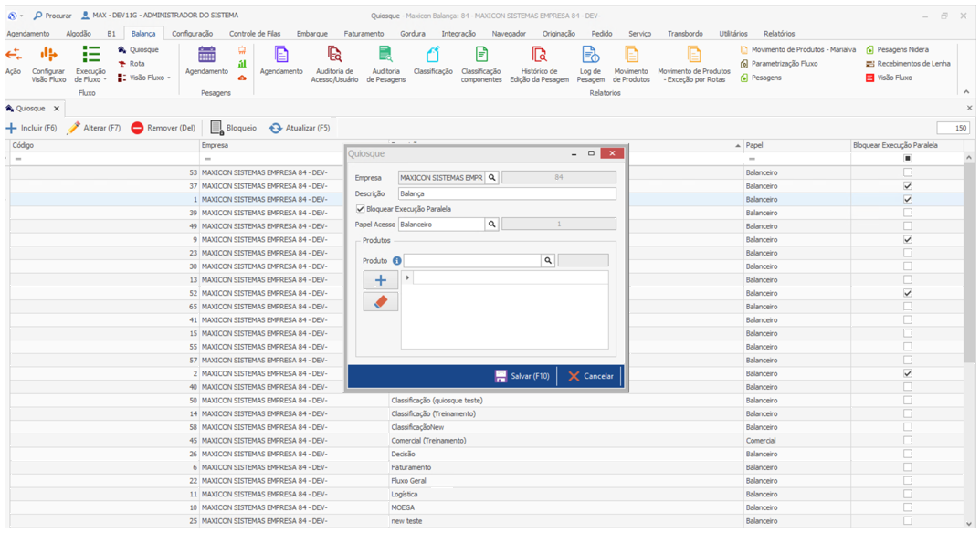Click the Produto input field
Screen dimensions: 980x533
click(472, 260)
